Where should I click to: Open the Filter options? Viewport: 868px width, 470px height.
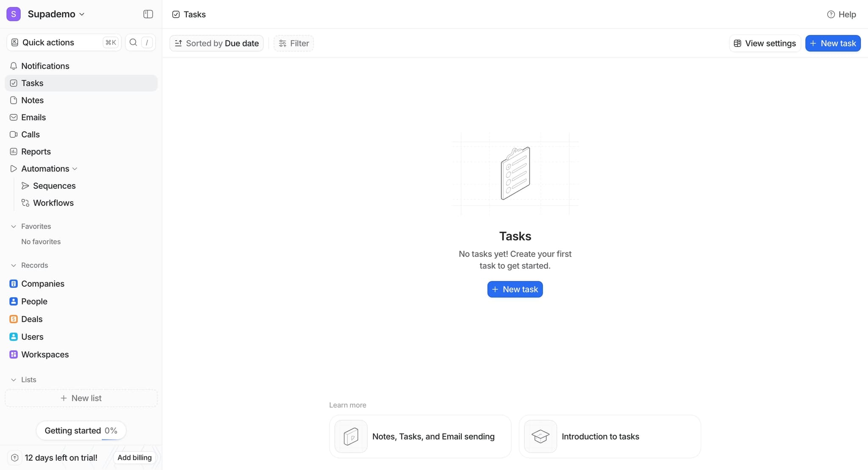coord(293,43)
